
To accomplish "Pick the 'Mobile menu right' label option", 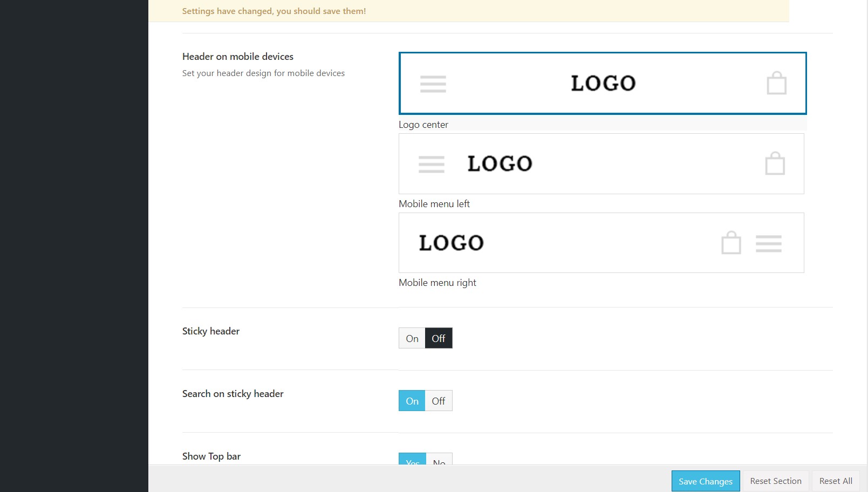I will click(438, 283).
